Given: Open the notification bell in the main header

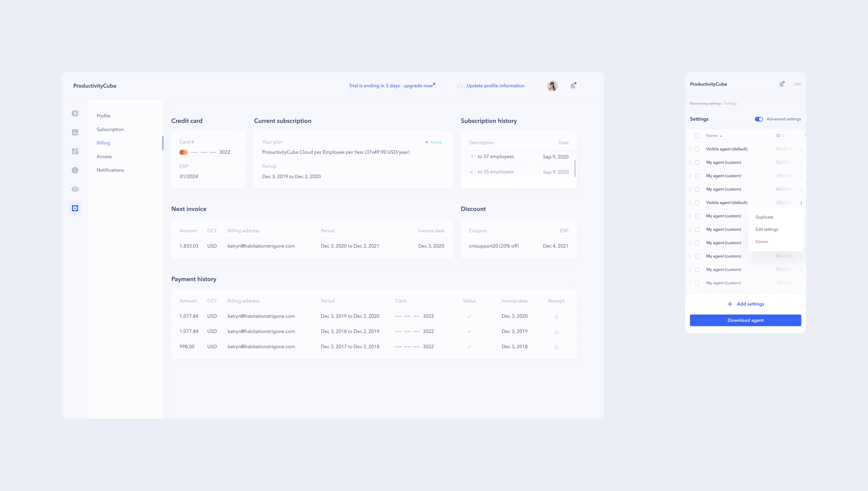Looking at the screenshot, I should click(573, 86).
